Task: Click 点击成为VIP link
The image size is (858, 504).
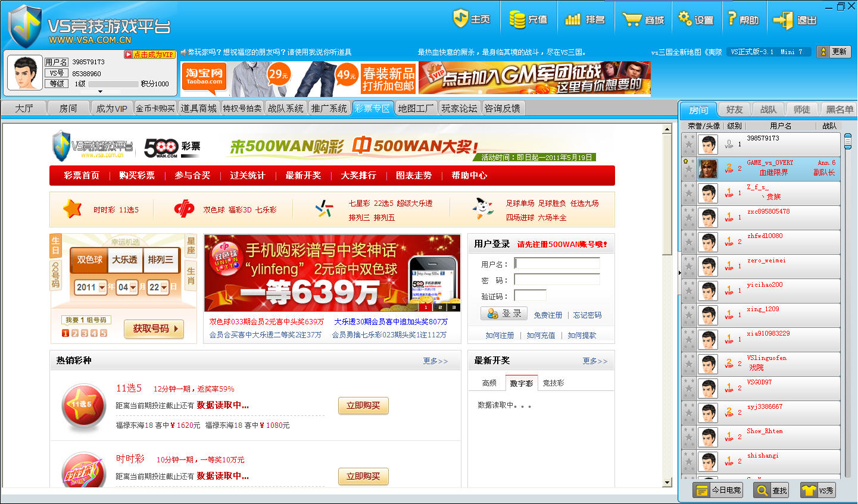Action: click(x=149, y=54)
